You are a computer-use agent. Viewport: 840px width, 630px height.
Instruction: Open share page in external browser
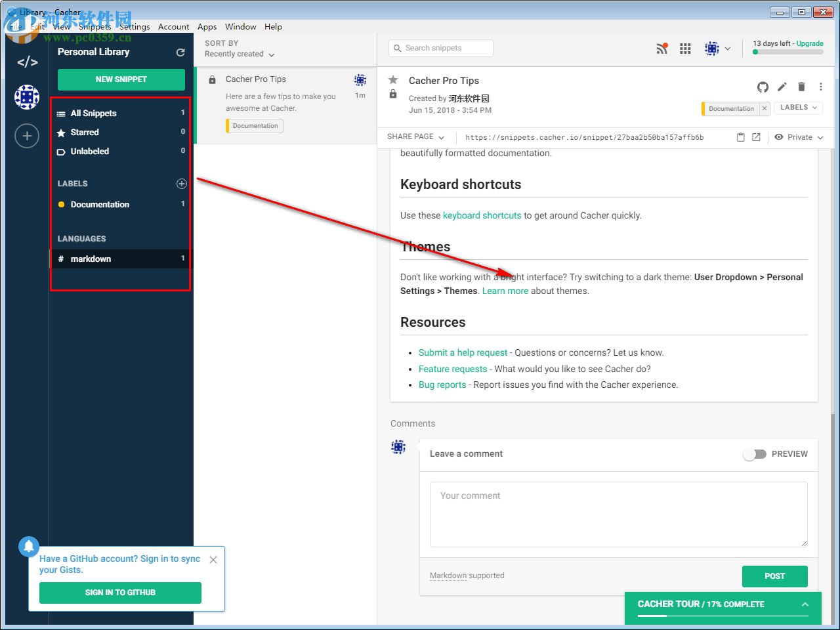(x=756, y=137)
